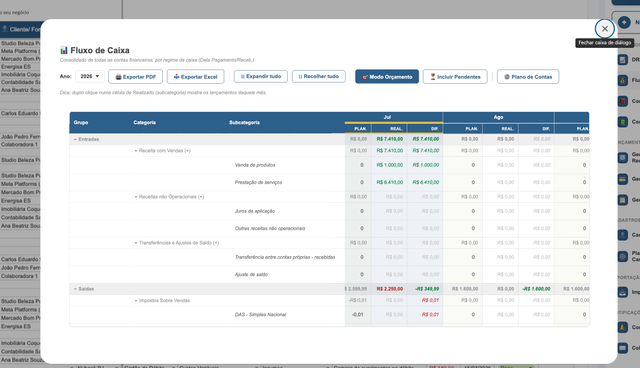640x368 pixels.
Task: Select the Ajuste de saldo subcategory
Action: [251, 275]
